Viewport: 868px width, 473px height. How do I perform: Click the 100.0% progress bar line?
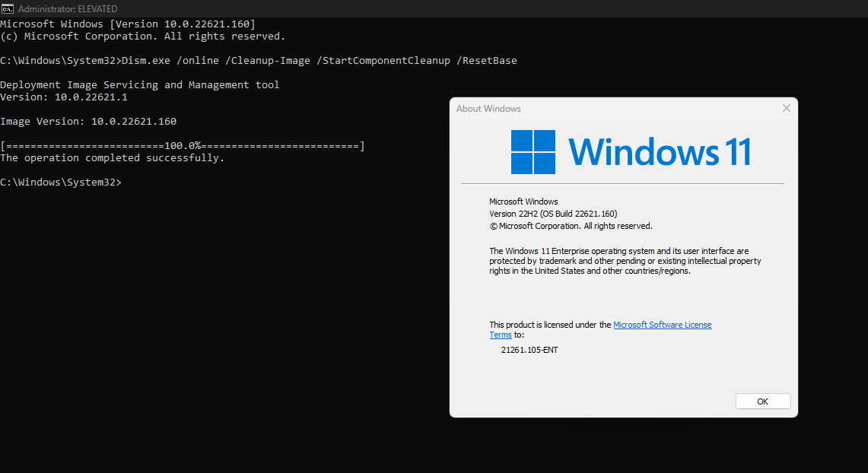[183, 146]
